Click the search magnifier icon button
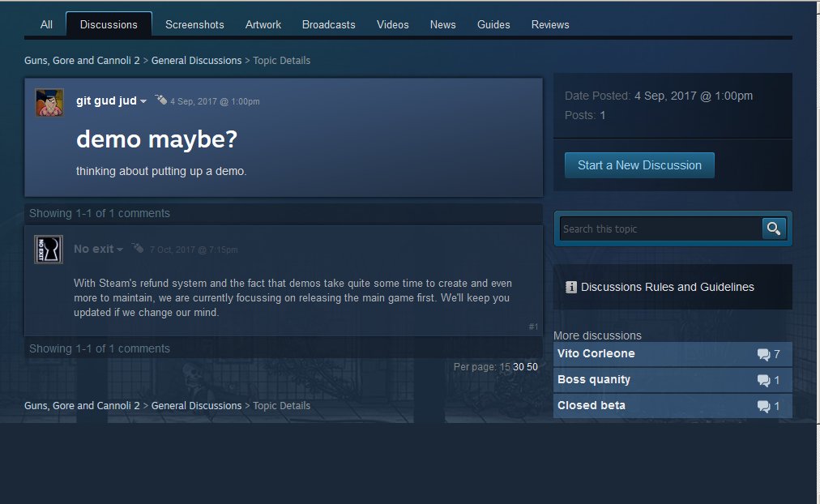Image resolution: width=820 pixels, height=504 pixels. (x=774, y=229)
